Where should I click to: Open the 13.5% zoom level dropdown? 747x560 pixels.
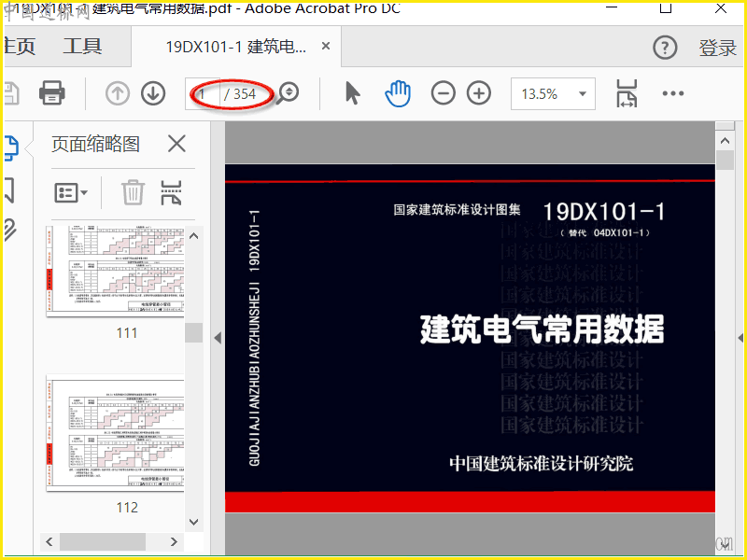(553, 94)
